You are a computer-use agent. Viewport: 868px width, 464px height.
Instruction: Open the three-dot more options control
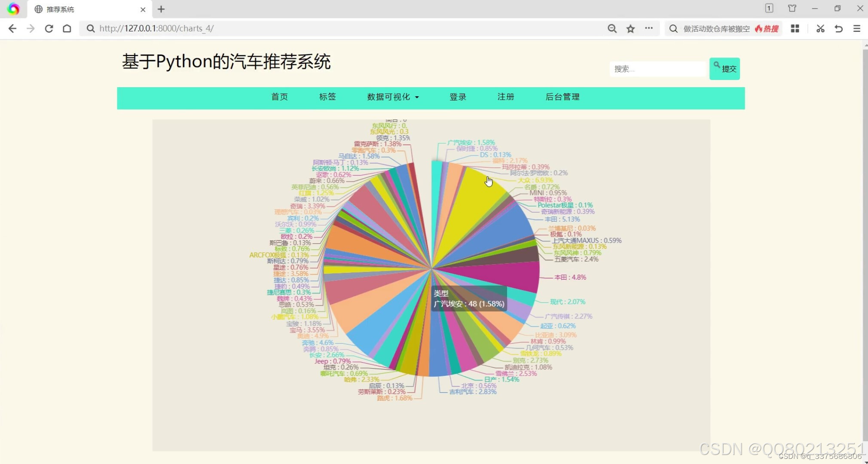coord(649,28)
